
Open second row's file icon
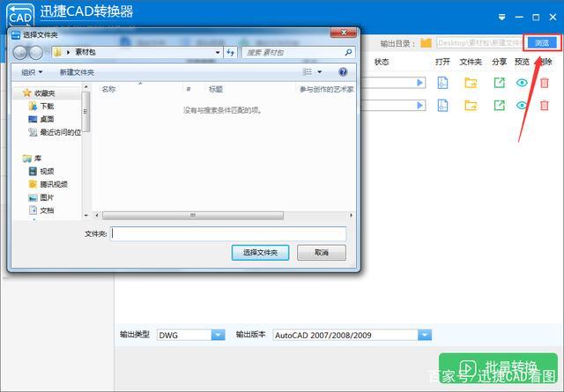[x=442, y=106]
